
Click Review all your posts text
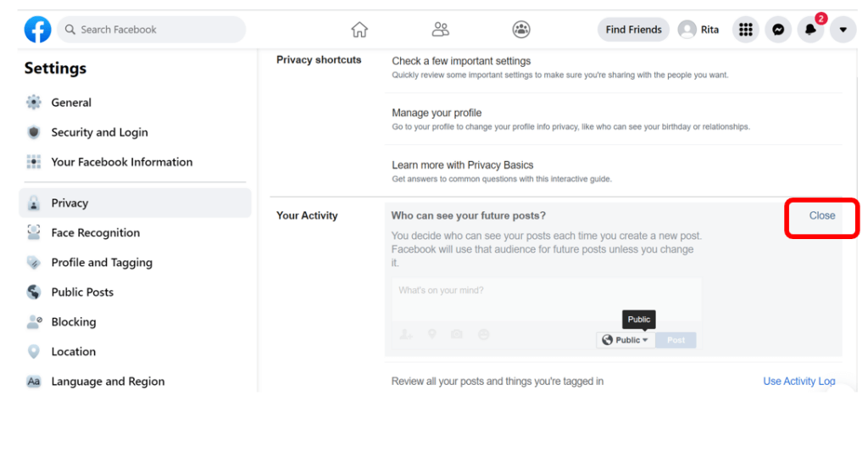[497, 381]
